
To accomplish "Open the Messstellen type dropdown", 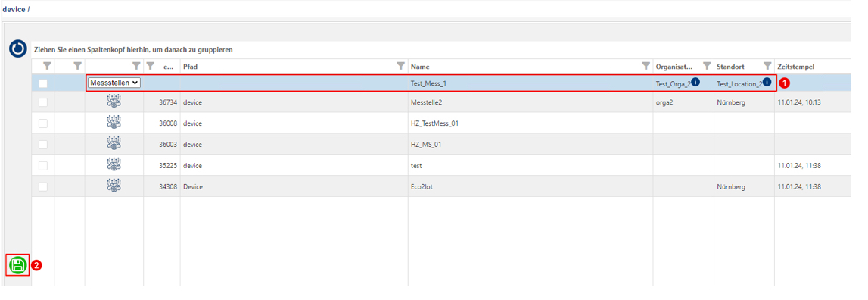I will (x=114, y=83).
